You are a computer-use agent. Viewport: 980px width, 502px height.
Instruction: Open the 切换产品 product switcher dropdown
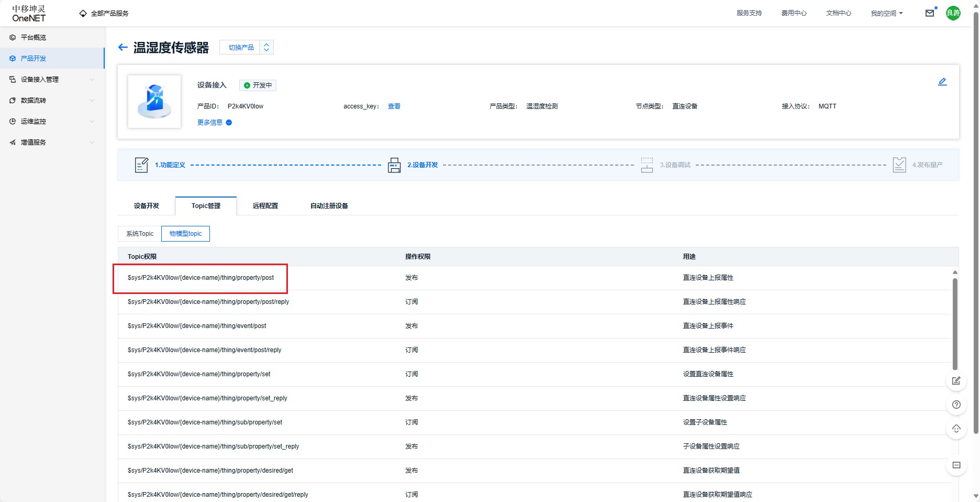click(247, 48)
